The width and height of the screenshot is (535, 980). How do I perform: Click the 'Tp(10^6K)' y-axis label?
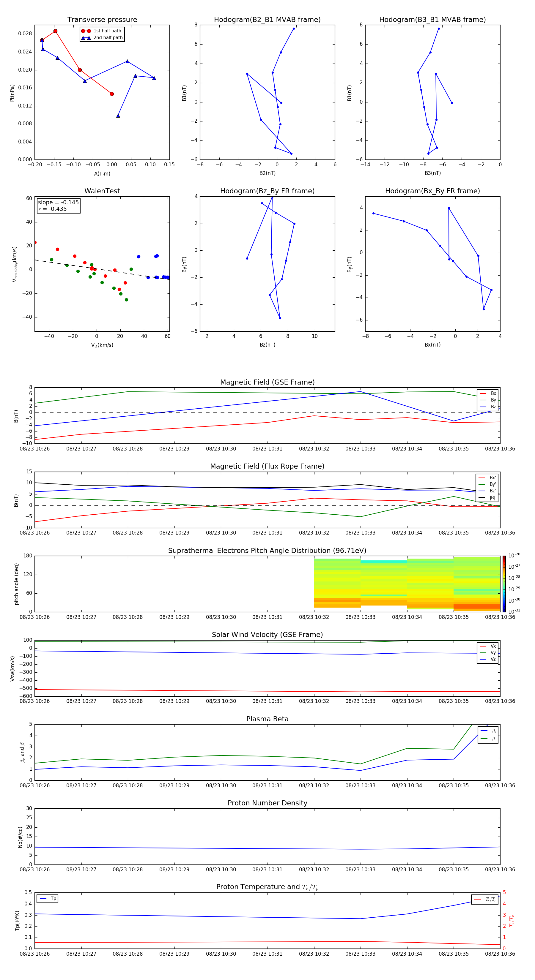[17, 921]
